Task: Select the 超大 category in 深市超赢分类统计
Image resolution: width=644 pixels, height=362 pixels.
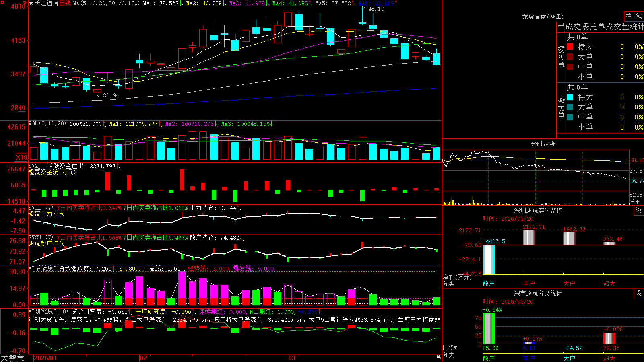Action: [609, 358]
